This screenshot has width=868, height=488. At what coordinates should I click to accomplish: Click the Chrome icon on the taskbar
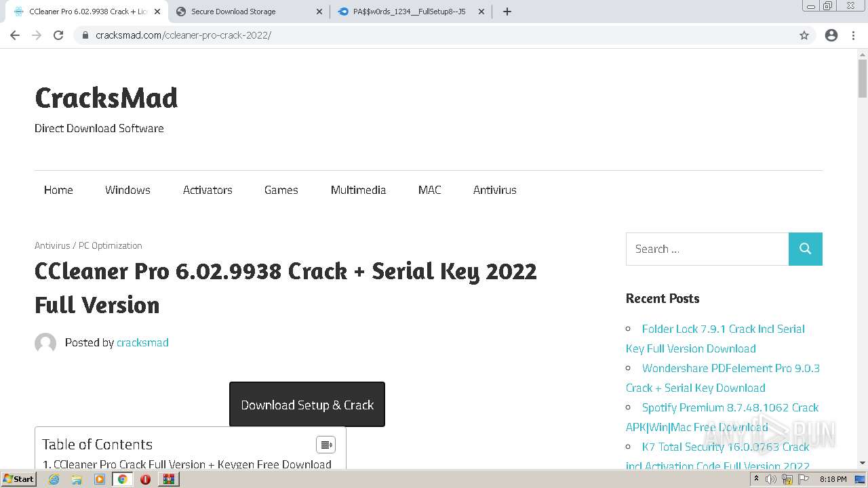pos(123,479)
